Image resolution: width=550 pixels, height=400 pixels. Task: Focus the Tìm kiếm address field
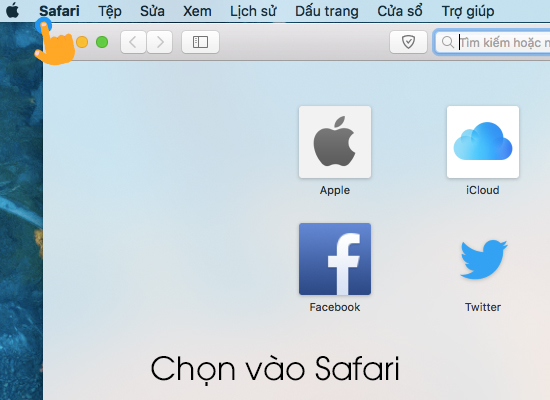(x=492, y=42)
